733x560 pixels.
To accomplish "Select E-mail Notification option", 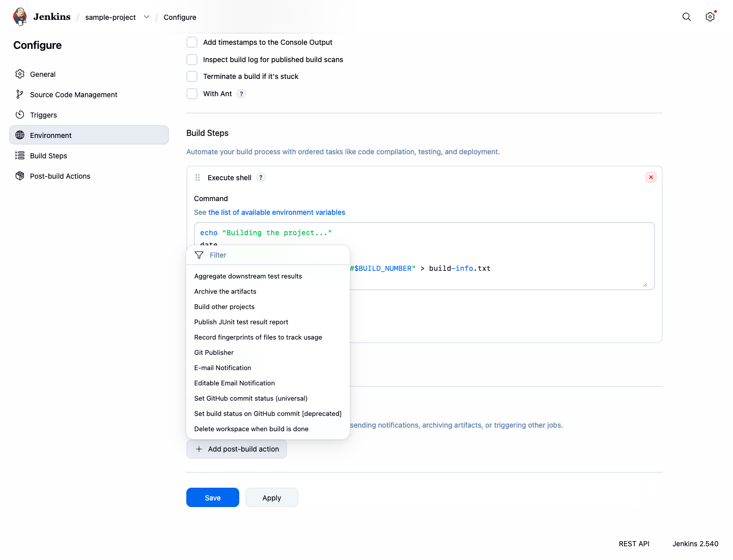I will click(x=268, y=368).
